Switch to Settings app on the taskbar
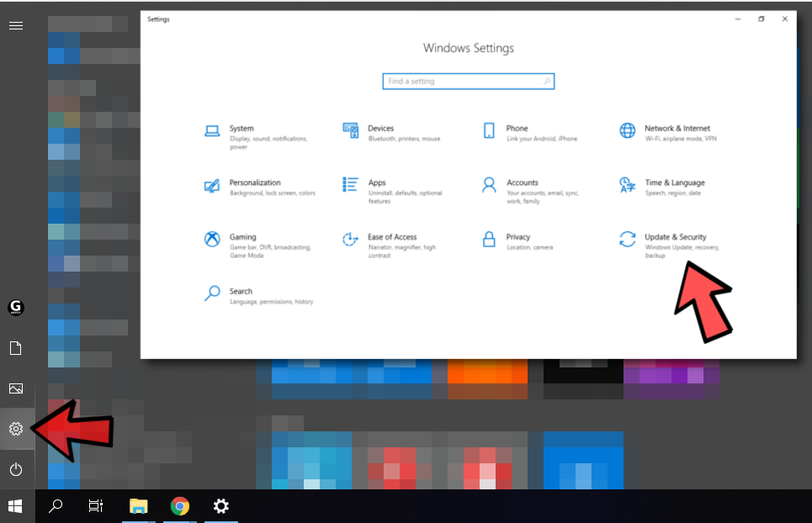The width and height of the screenshot is (812, 523). click(x=221, y=506)
